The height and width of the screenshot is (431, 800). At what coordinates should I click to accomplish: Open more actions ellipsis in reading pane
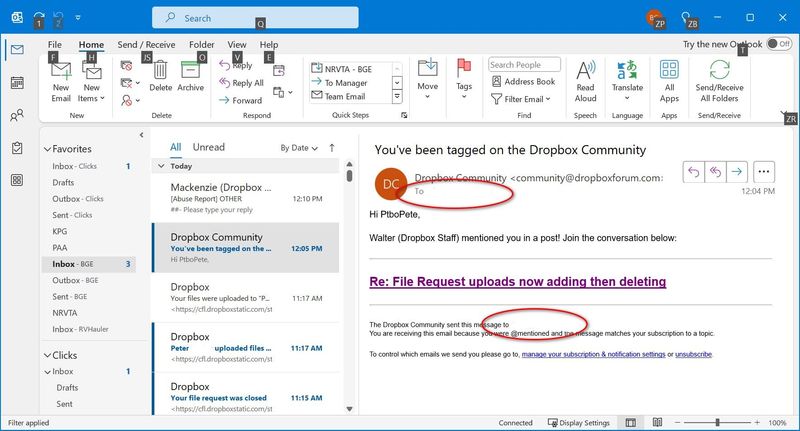click(764, 172)
